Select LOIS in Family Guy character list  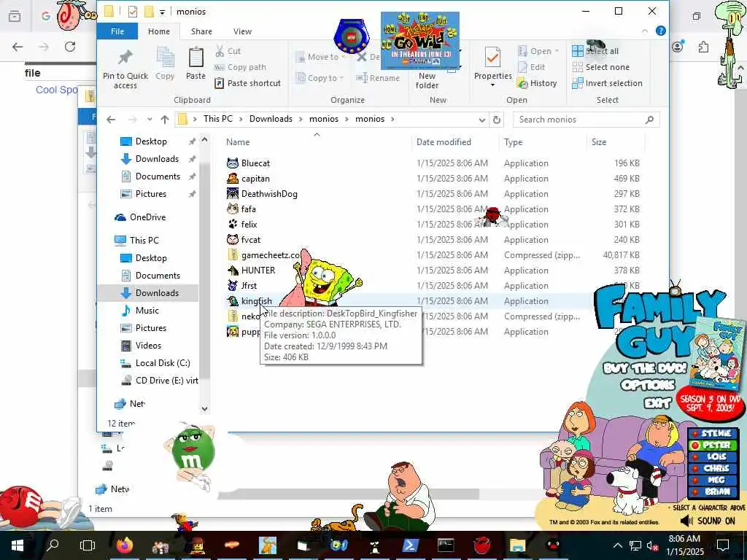click(712, 456)
